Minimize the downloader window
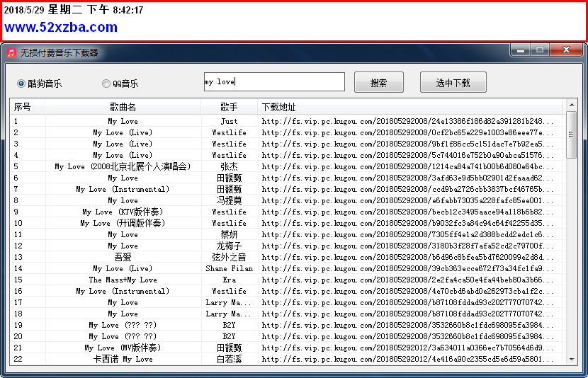Viewport: 588px width, 378px height. click(521, 50)
